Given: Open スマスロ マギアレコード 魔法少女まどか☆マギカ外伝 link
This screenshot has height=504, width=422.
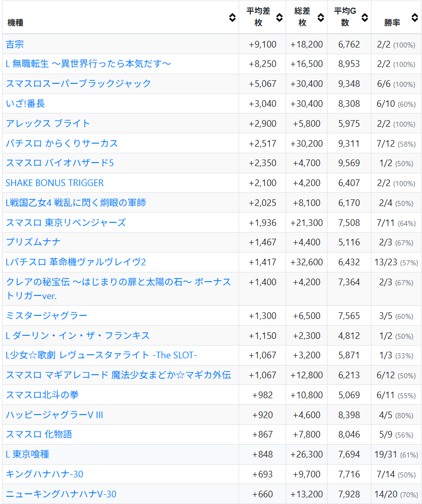Looking at the screenshot, I should (x=118, y=375).
